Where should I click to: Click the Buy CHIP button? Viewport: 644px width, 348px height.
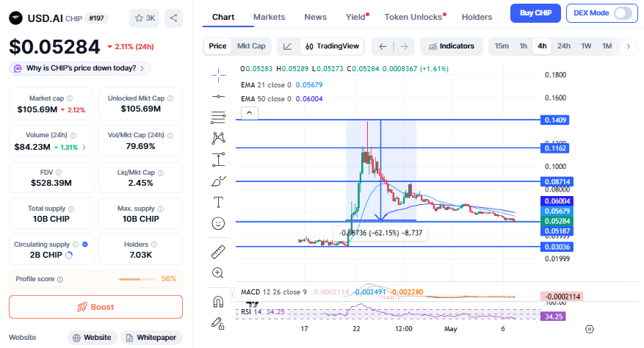point(535,13)
